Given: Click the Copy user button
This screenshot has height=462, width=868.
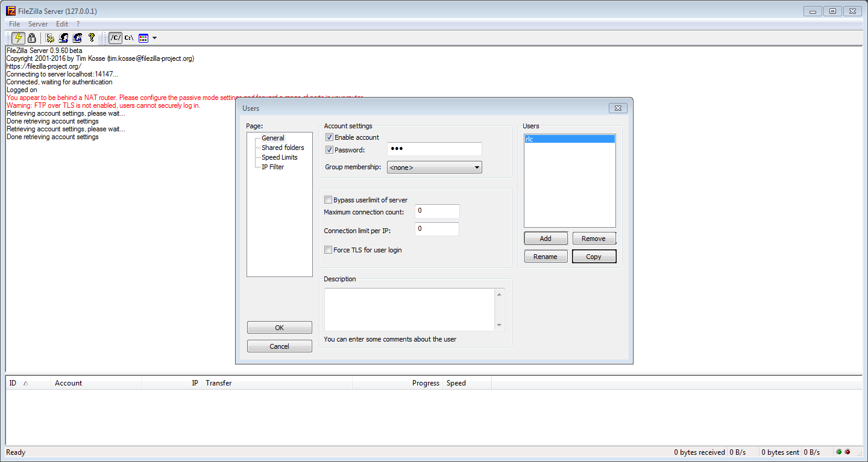Looking at the screenshot, I should 594,257.
